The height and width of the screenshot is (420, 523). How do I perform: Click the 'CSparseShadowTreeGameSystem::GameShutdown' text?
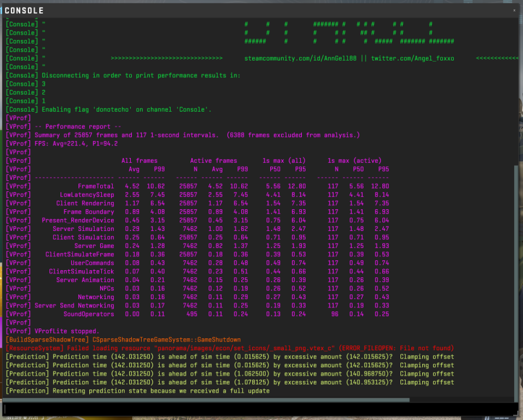167,339
